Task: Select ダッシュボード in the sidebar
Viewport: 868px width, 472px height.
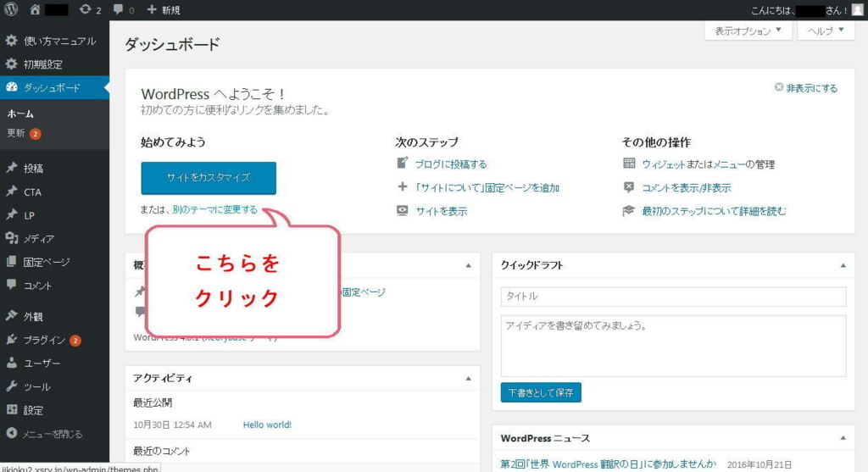Action: point(54,87)
